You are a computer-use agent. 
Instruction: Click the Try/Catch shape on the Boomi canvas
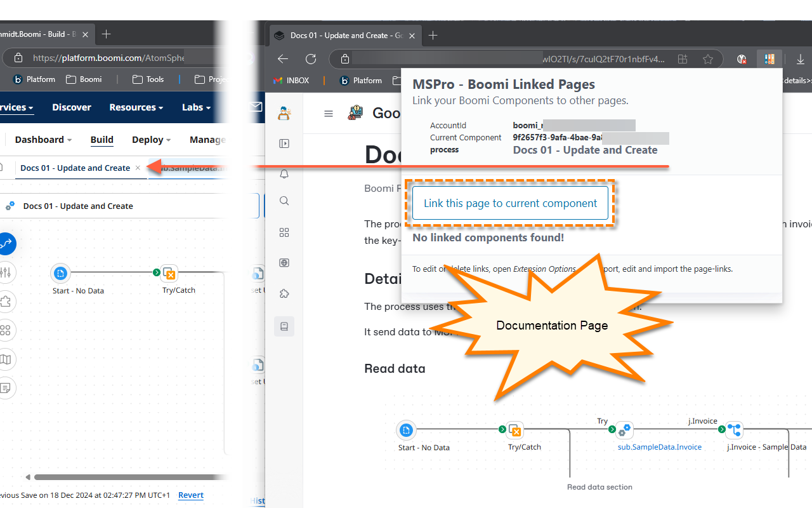(169, 273)
